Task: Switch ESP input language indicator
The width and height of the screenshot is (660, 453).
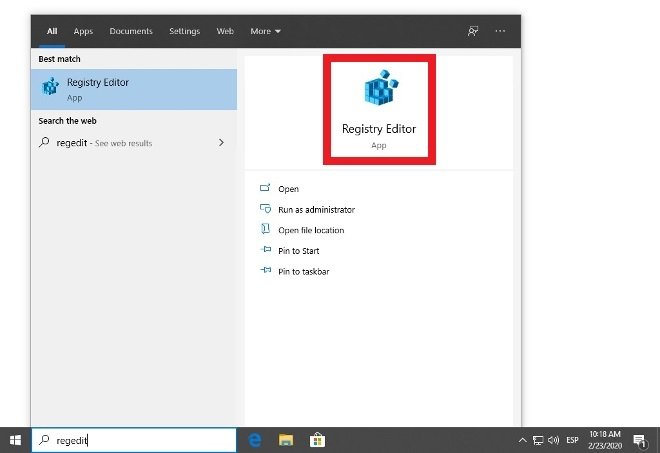Action: (572, 440)
